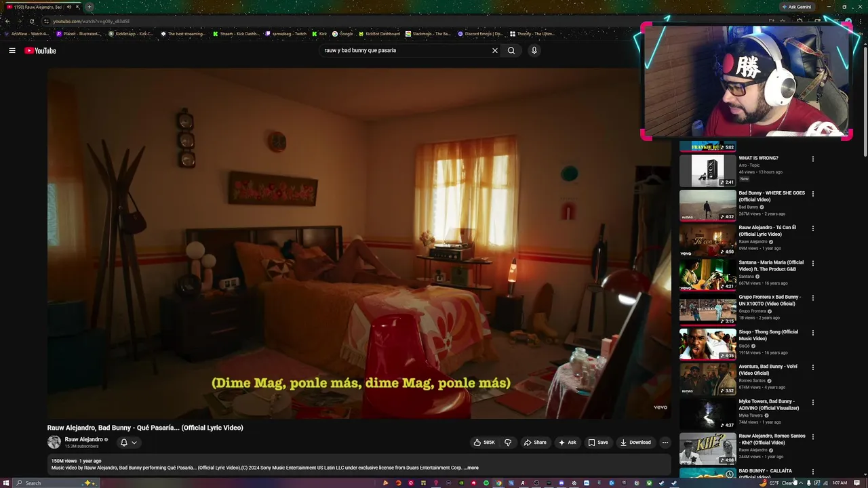Start voice search with the microphone
This screenshot has width=868, height=488.
coord(534,50)
